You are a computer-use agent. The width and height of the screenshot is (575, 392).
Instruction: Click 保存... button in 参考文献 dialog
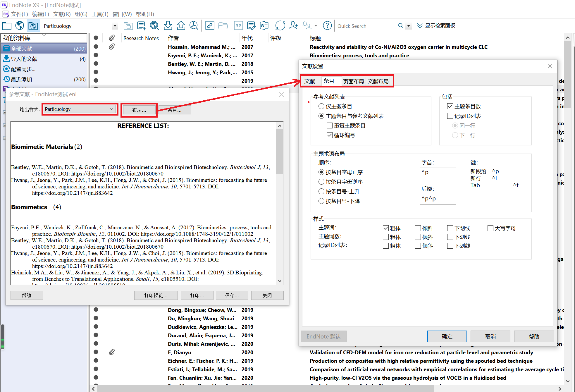coord(232,295)
